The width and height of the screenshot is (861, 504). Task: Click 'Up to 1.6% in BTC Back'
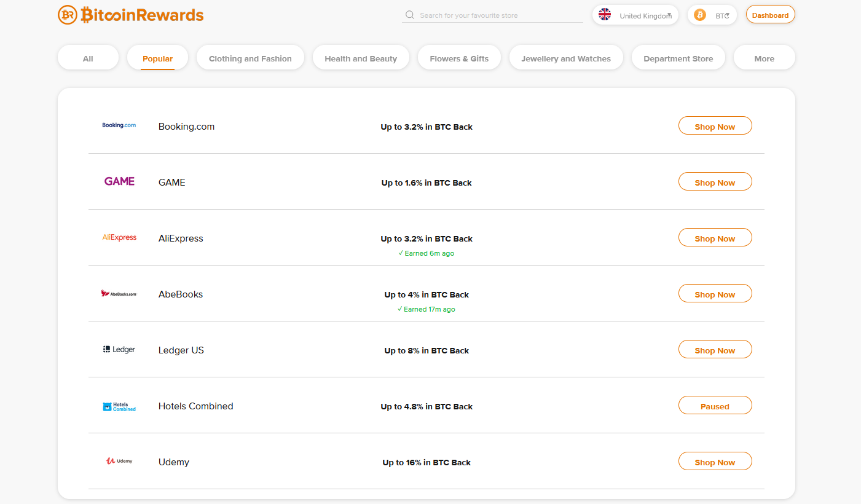coord(427,183)
